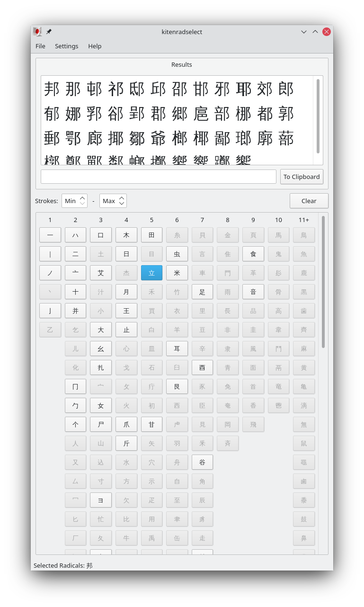Select the 田 radical
Screen dimensions: 364x607
click(151, 235)
